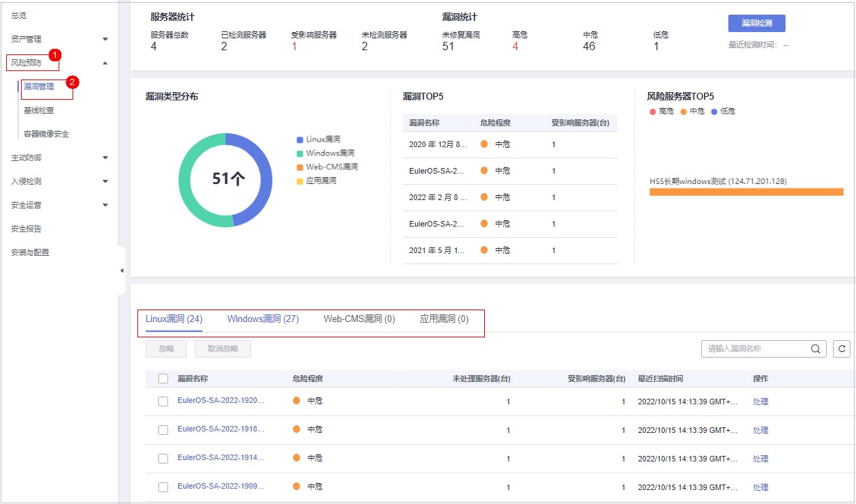The width and height of the screenshot is (856, 504).
Task: Toggle Linux漏洞 legend marker in chart
Action: pos(300,140)
